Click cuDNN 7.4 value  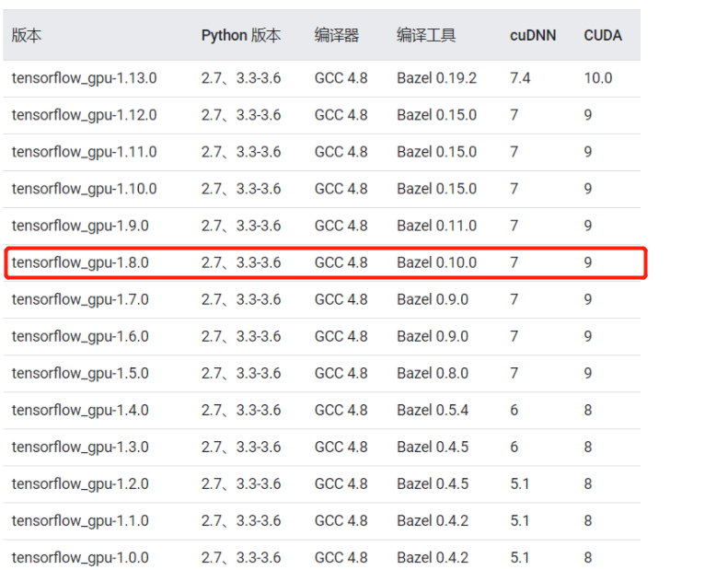tap(520, 78)
